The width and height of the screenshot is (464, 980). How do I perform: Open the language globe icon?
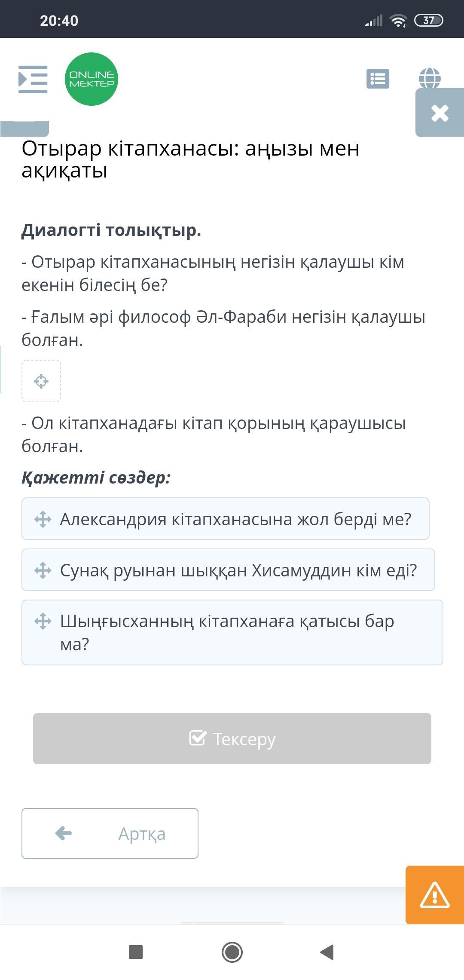point(429,77)
